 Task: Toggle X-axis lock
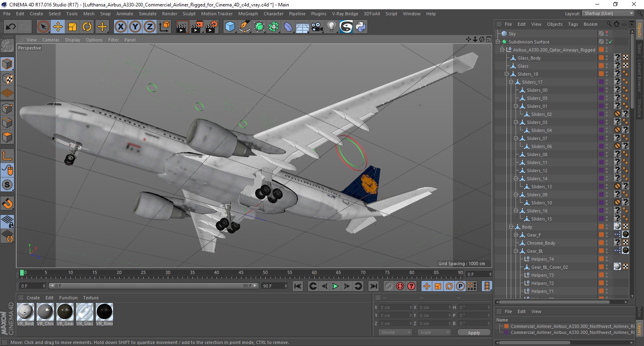(120, 27)
